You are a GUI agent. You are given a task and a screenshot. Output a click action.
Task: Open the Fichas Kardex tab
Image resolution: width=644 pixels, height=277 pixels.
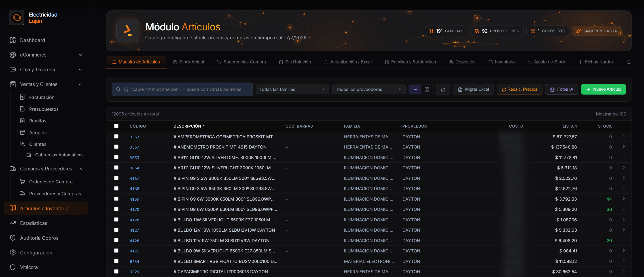[596, 62]
